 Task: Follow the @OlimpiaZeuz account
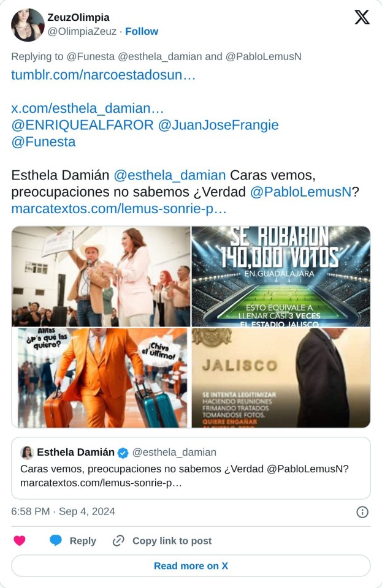click(142, 31)
